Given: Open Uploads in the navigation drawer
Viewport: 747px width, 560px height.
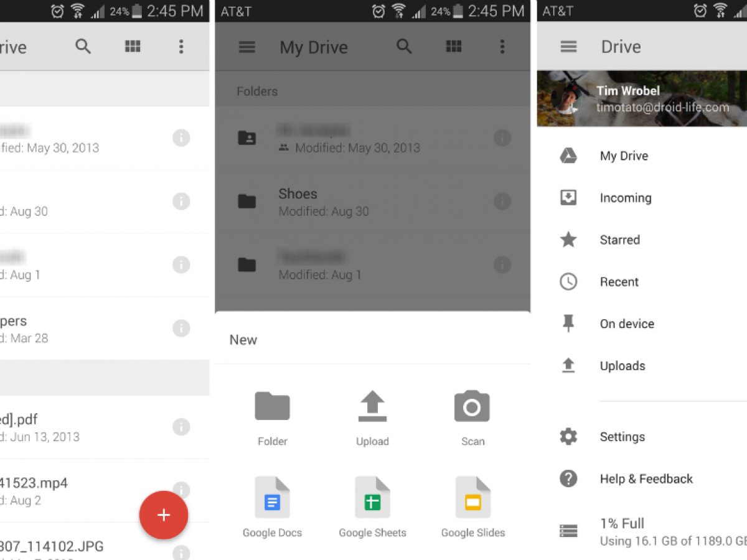Looking at the screenshot, I should [x=622, y=366].
